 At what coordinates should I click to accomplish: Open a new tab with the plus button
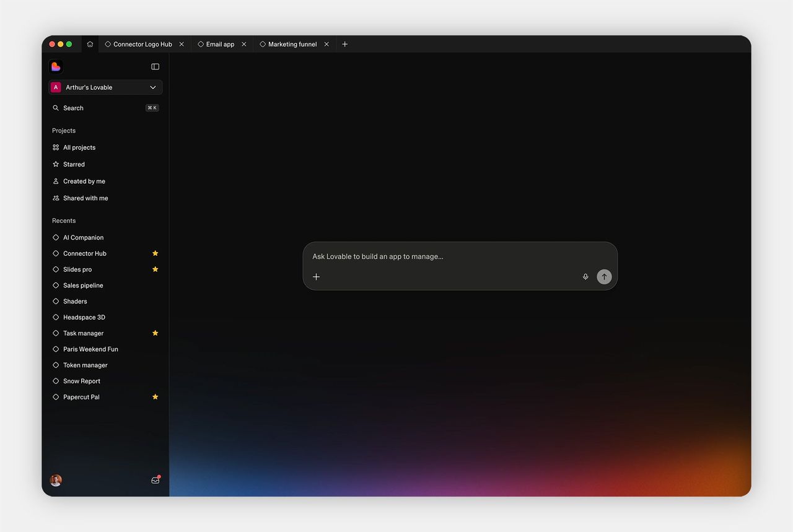click(x=344, y=44)
